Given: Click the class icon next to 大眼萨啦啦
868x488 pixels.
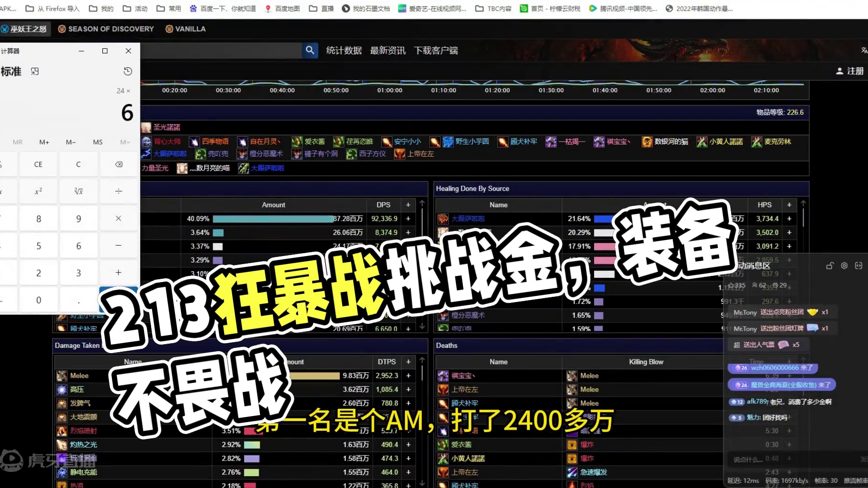Looking at the screenshot, I should coord(443,219).
